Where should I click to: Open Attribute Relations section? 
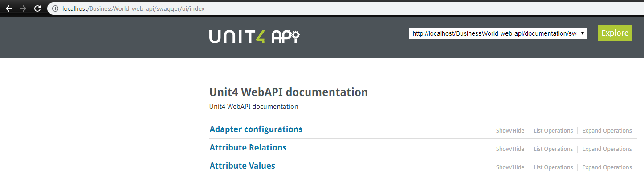click(x=248, y=148)
